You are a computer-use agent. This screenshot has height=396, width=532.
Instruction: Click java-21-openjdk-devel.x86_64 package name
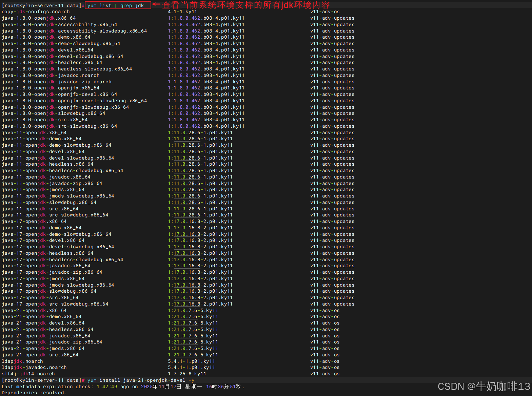(x=43, y=323)
